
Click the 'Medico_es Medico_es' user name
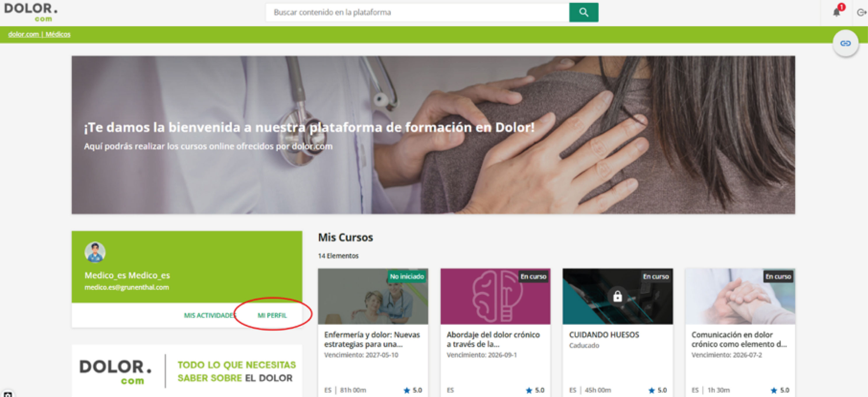tap(127, 275)
